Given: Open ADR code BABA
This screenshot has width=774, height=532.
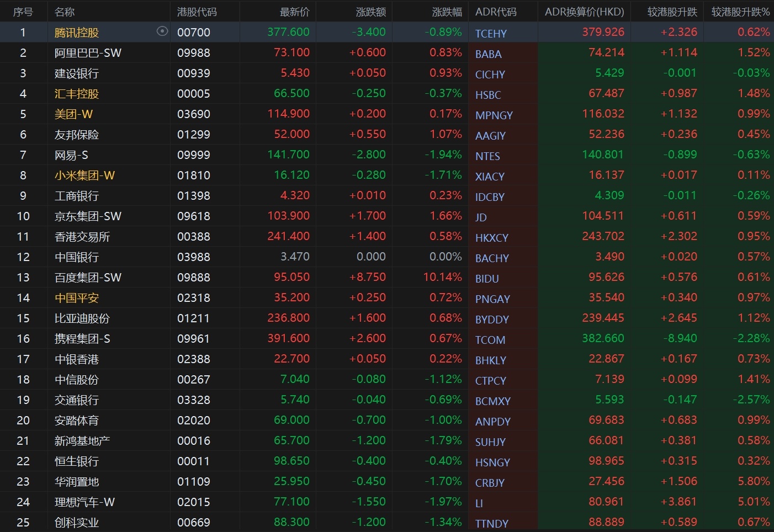Looking at the screenshot, I should click(x=488, y=54).
